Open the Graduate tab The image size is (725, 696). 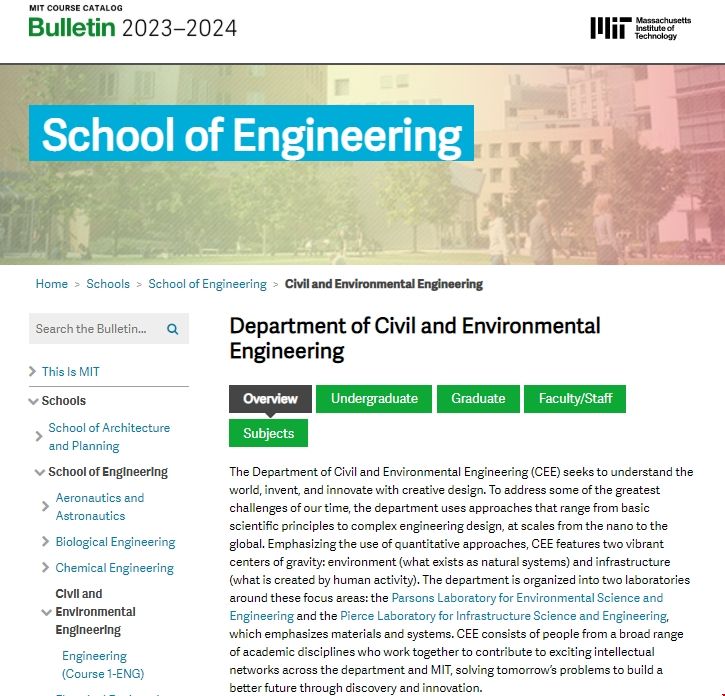point(478,399)
